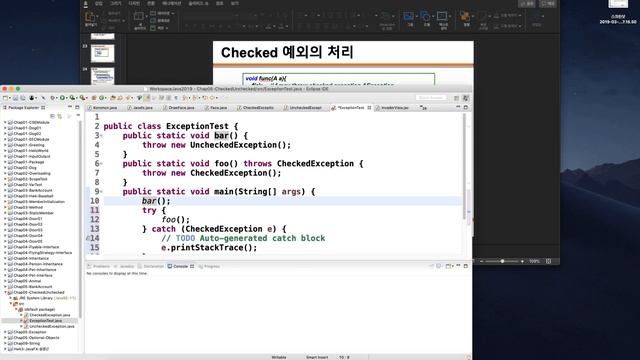640x360 pixels.
Task: Click the Run External Tools icon
Action: [82, 98]
